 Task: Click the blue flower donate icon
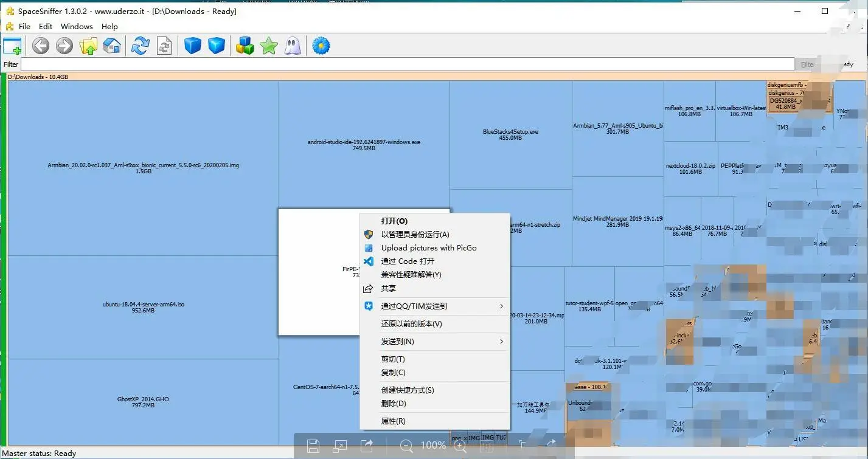(321, 46)
